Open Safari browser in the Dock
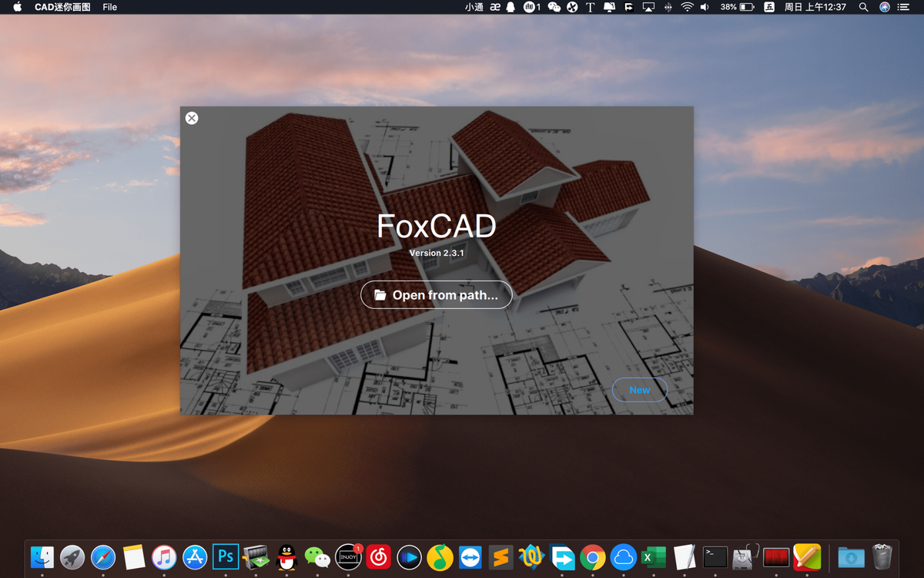The width and height of the screenshot is (924, 578). (x=103, y=556)
